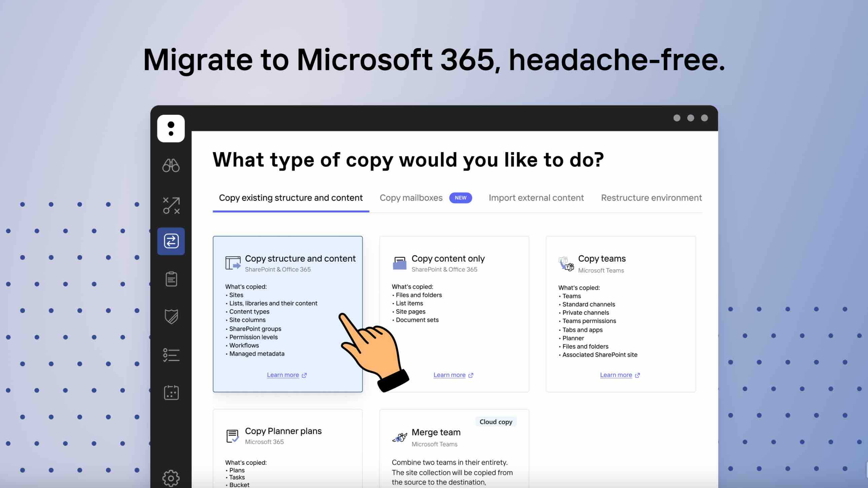Screen dimensions: 868x488
Task: Select the Copy structure and content card
Action: coord(287,313)
